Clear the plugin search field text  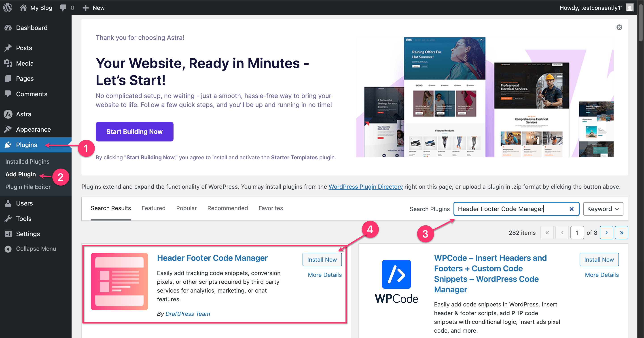571,209
